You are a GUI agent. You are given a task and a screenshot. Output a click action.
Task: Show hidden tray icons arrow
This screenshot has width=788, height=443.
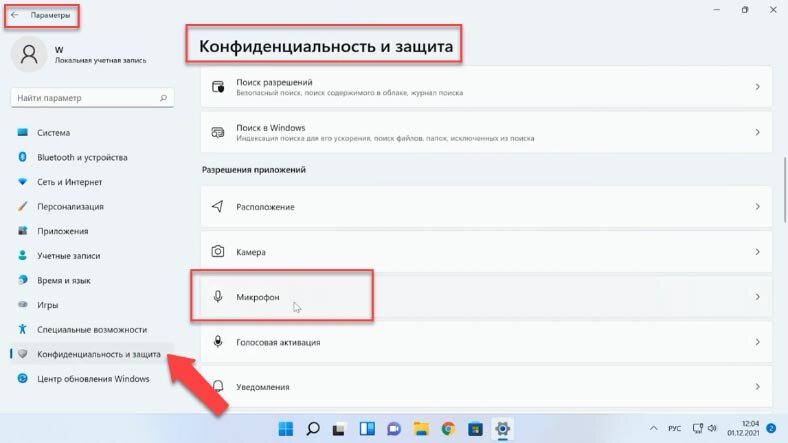click(x=653, y=428)
